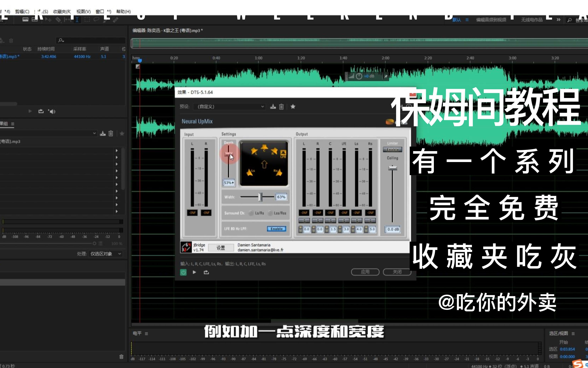Image resolution: width=588 pixels, height=368 pixels.
Task: Toggle the LFE 80 Hz LPF Enable button
Action: coord(276,229)
